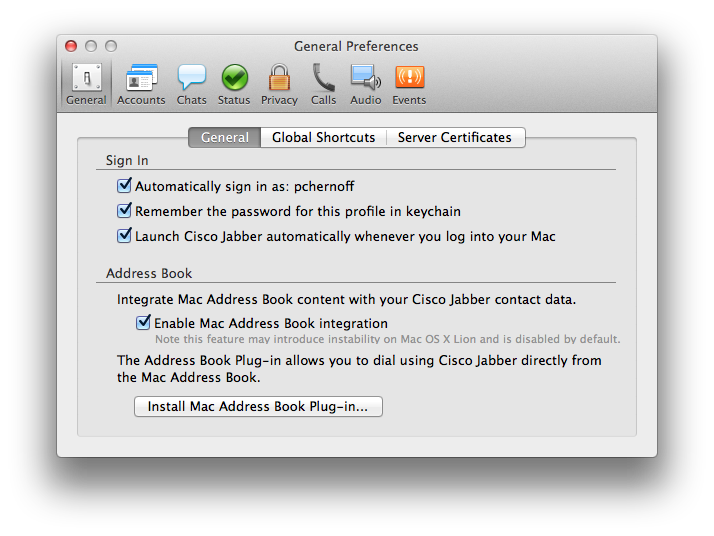The width and height of the screenshot is (714, 536).
Task: Click Install Mac Address Book Plug-in button
Action: click(258, 406)
